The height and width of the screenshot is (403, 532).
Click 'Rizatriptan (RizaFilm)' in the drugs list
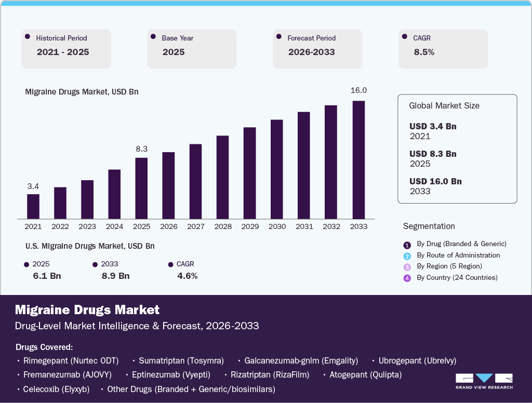click(x=270, y=375)
